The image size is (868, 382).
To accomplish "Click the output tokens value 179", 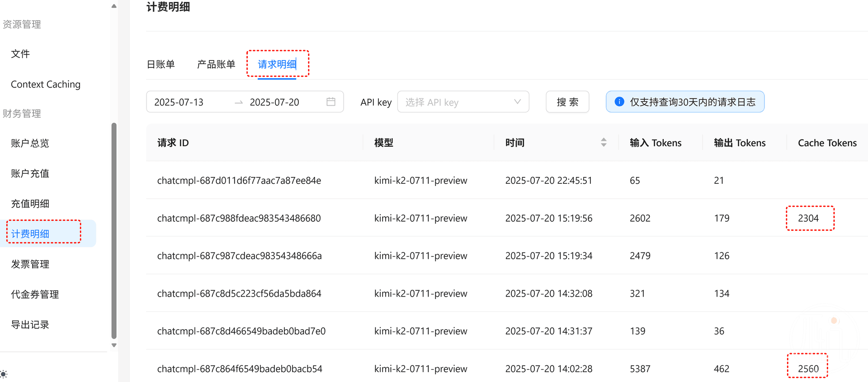I will tap(722, 218).
